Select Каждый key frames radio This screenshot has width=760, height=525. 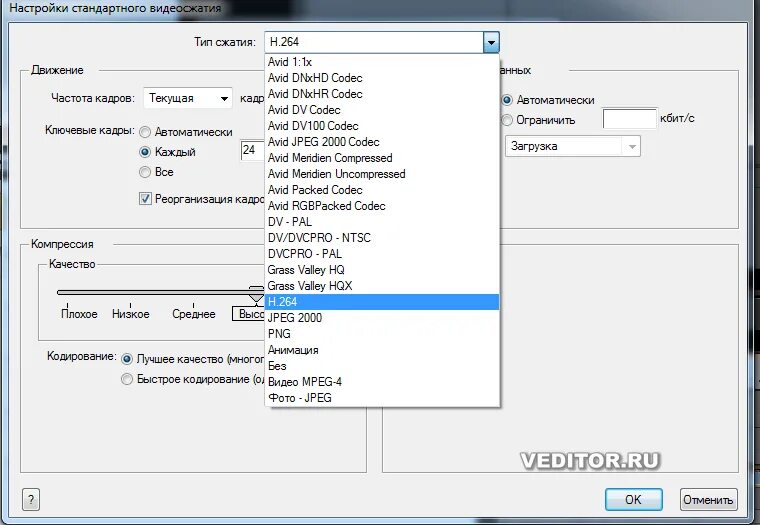(145, 152)
